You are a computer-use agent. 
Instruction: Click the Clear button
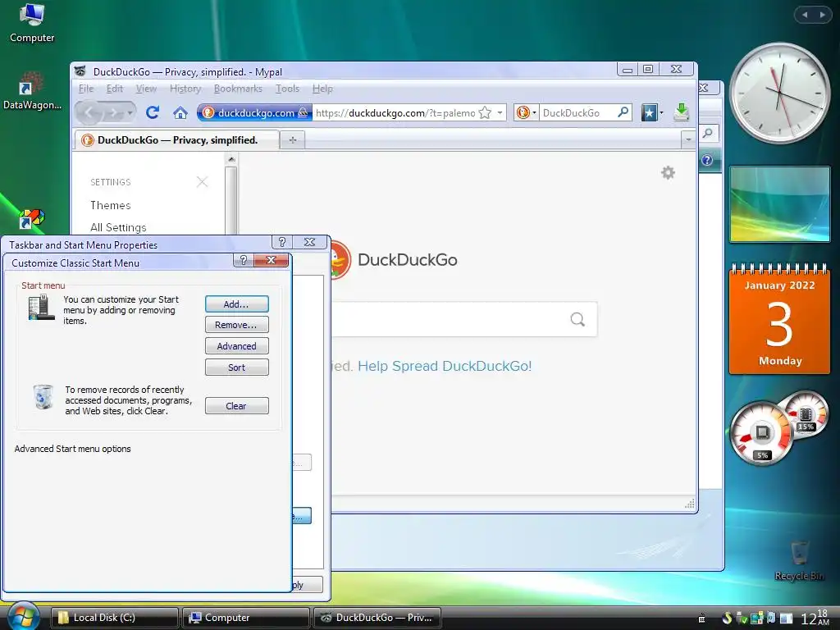tap(236, 405)
